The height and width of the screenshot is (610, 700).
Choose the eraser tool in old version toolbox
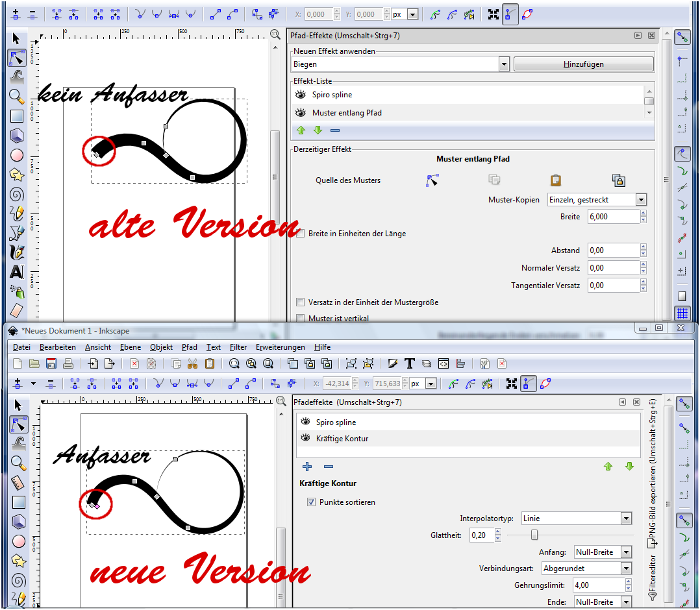click(x=16, y=310)
